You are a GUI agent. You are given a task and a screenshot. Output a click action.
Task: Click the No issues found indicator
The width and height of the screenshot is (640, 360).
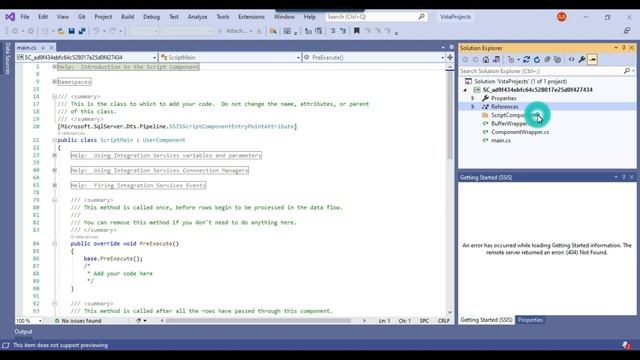[x=78, y=321]
